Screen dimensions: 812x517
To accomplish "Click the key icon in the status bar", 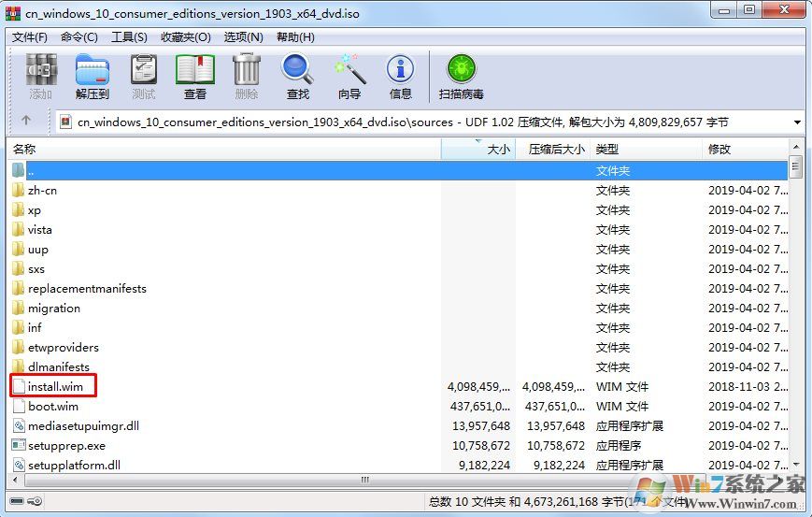I will [36, 501].
